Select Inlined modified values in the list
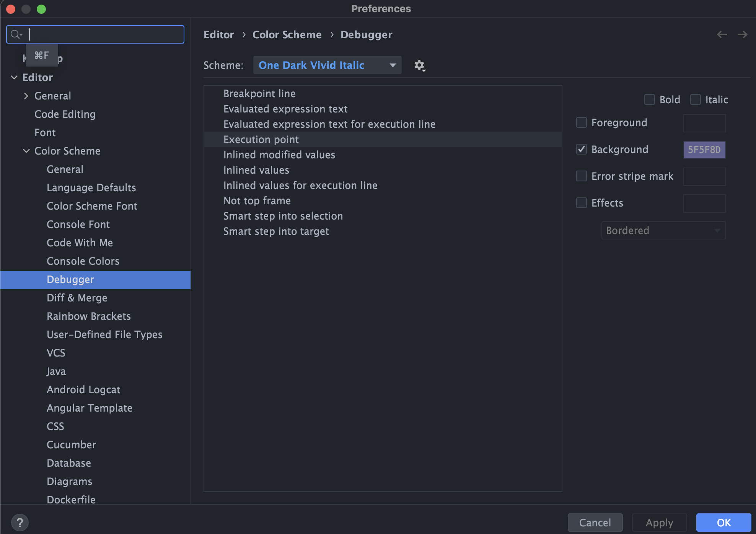Viewport: 756px width, 534px height. pyautogui.click(x=279, y=155)
